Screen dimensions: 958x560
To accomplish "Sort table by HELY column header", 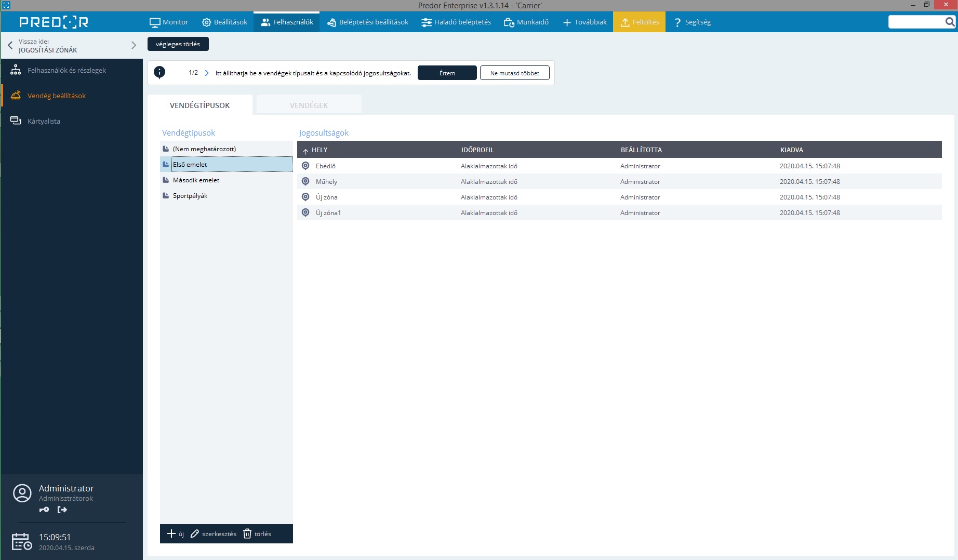I will click(x=319, y=150).
